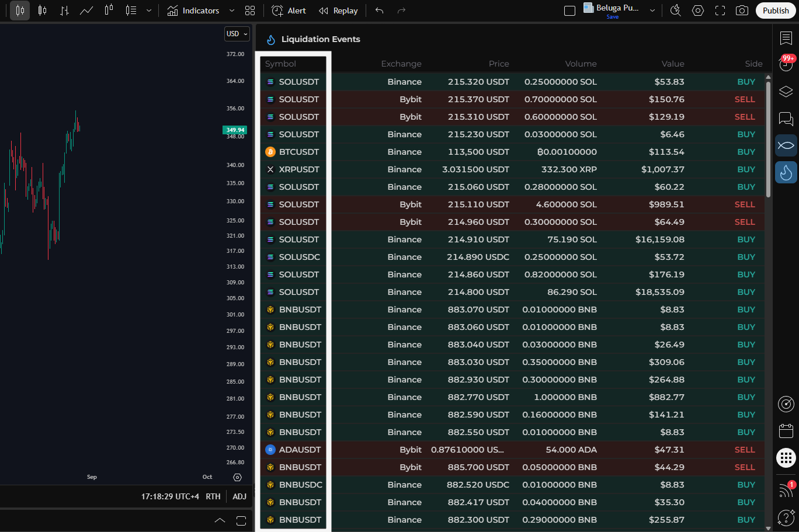
Task: Click the 332.300 XRP volume cell
Action: 569,169
